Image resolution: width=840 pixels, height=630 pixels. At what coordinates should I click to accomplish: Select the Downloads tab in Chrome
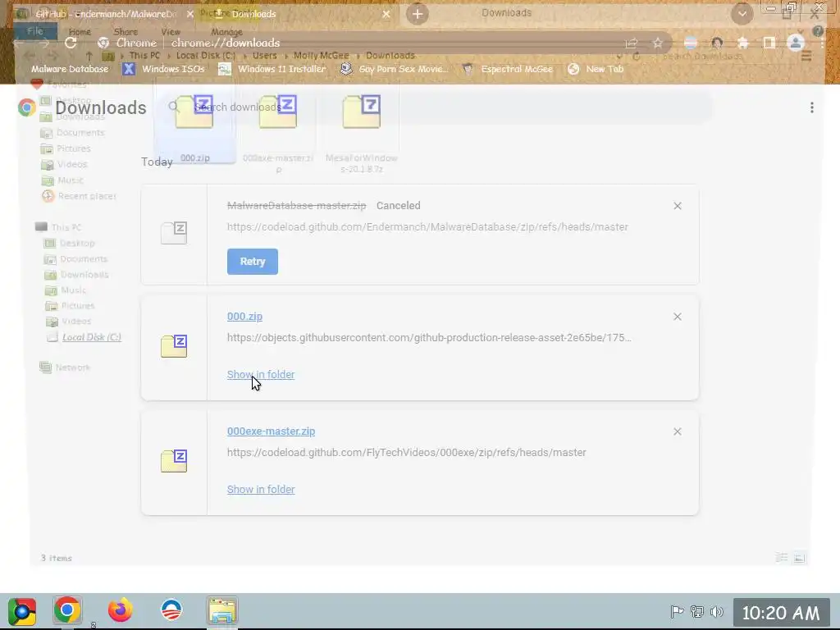(254, 14)
